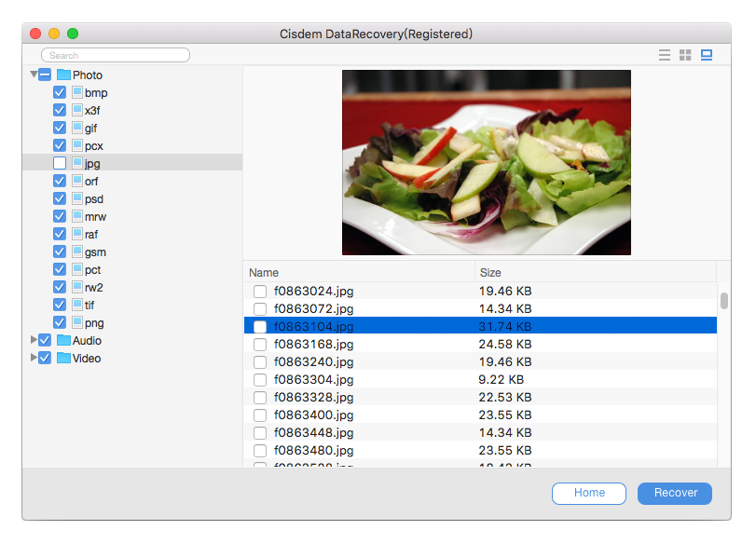Click the orf file type icon
The width and height of the screenshot is (756, 544).
pyautogui.click(x=77, y=181)
